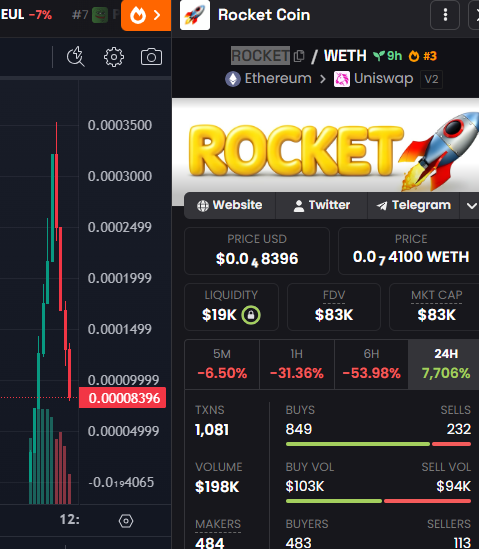Click the Rocket Coin logo thumbnail
Image resolution: width=479 pixels, height=549 pixels.
195,15
